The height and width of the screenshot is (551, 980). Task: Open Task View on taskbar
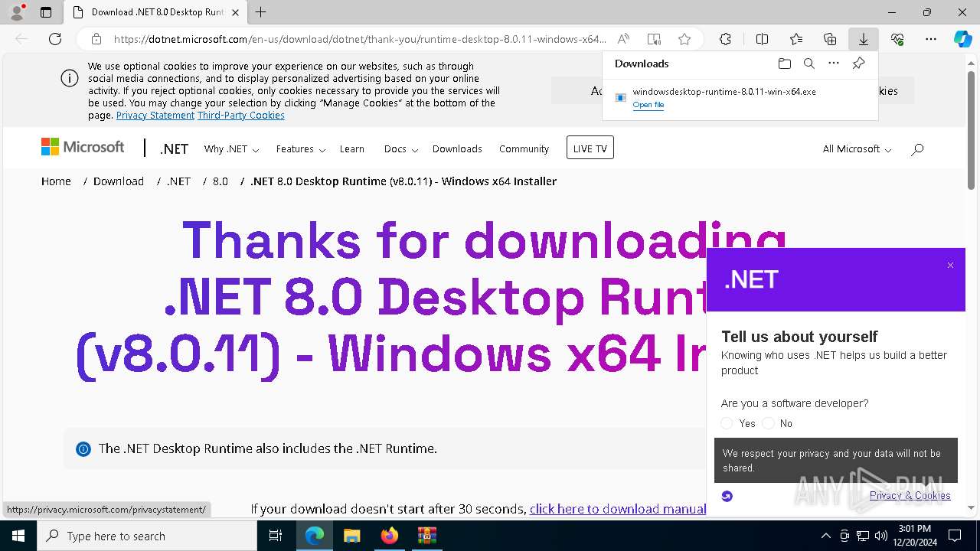coord(276,536)
